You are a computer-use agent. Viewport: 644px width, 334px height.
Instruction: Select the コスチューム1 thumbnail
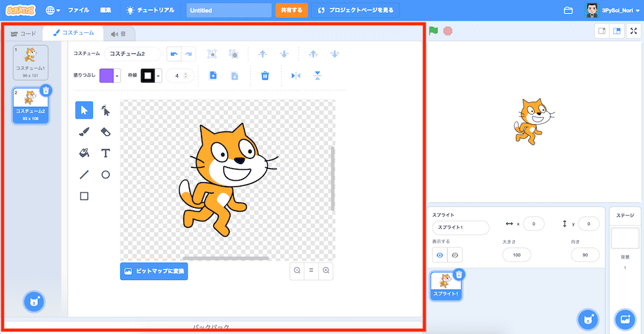click(30, 62)
